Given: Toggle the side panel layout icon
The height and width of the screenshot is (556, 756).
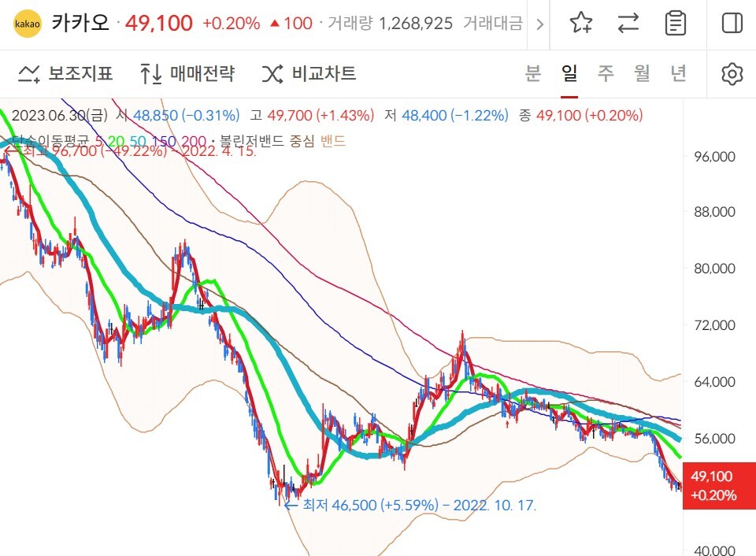Looking at the screenshot, I should 732,23.
